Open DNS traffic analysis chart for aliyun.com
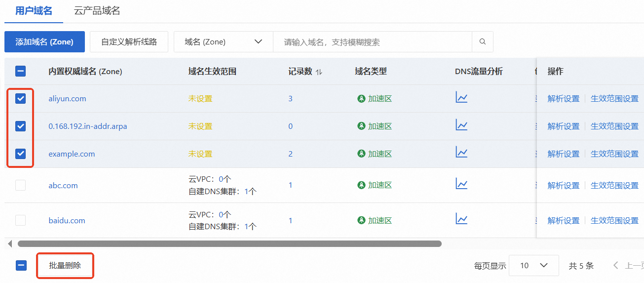The image size is (644, 283). tap(461, 98)
